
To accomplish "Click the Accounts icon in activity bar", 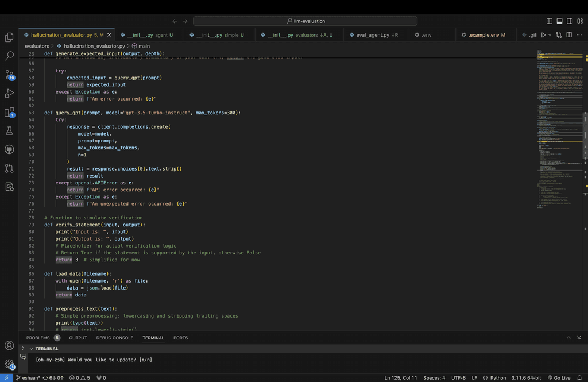I will tap(9, 345).
